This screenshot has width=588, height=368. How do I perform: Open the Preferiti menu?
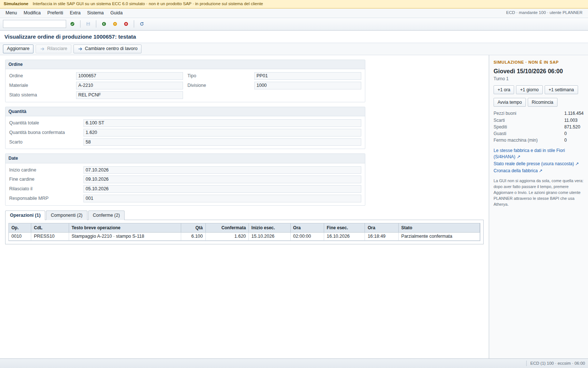[55, 13]
